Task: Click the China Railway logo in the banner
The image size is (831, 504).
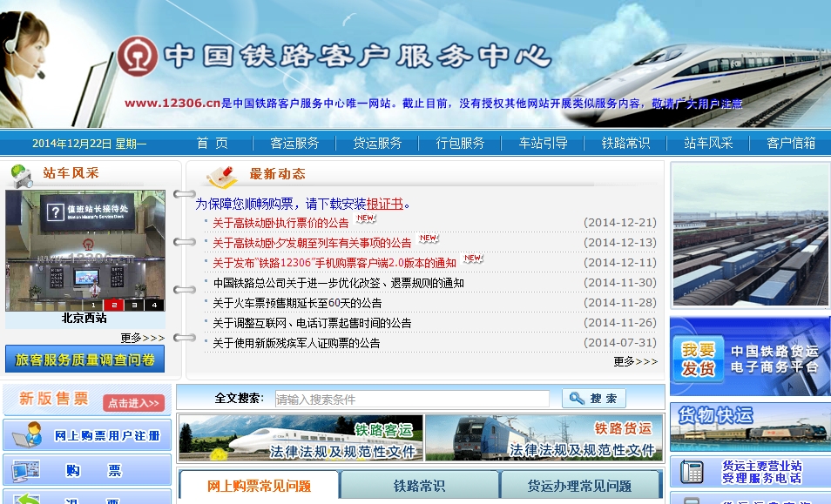Action: point(137,54)
